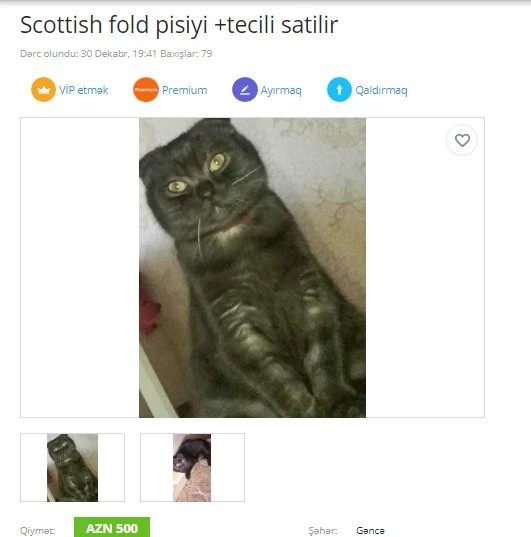Click the blank area right of the photo
The height and width of the screenshot is (537, 531).
coord(425,281)
